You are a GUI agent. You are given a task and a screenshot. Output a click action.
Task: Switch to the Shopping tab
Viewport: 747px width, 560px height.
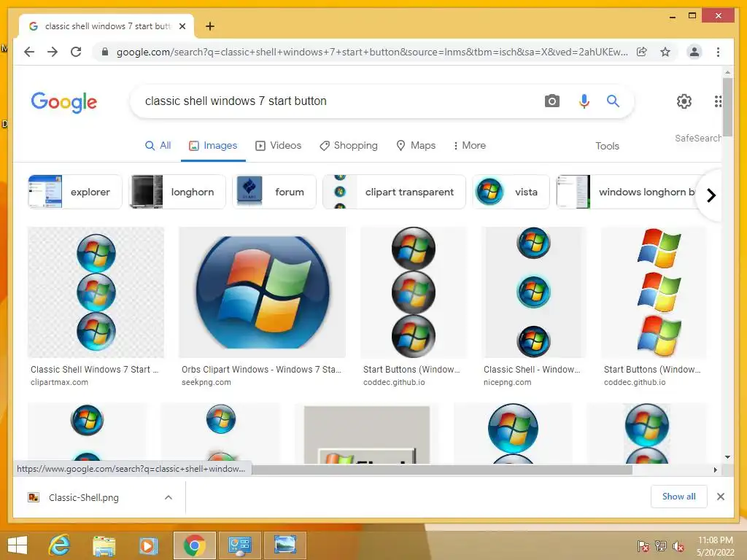pyautogui.click(x=349, y=145)
